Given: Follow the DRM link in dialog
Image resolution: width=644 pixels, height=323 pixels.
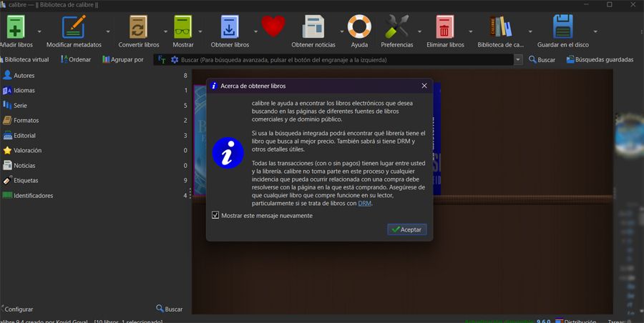Looking at the screenshot, I should pyautogui.click(x=364, y=203).
